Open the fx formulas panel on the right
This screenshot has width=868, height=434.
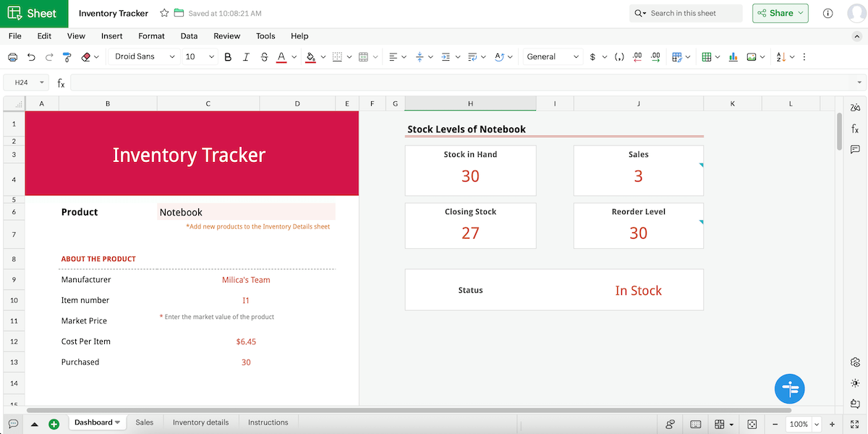click(855, 128)
